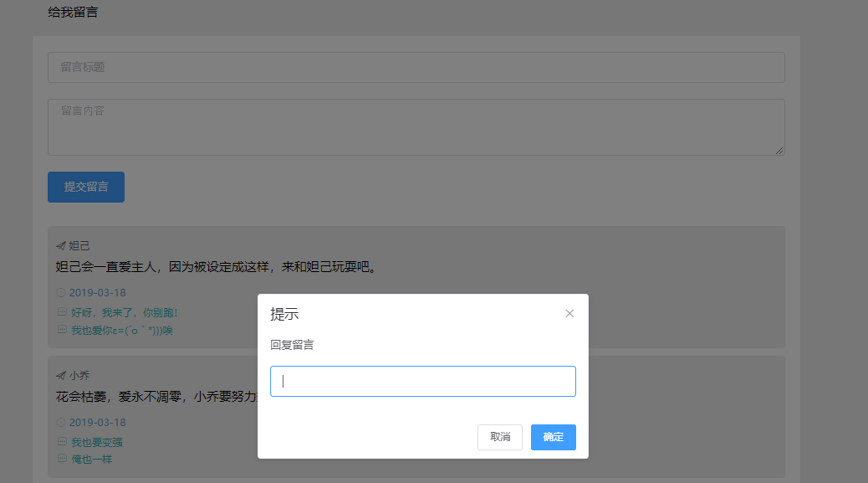The width and height of the screenshot is (868, 483).
Task: Click the comment icon beside 俺也一样
Action: (61, 459)
